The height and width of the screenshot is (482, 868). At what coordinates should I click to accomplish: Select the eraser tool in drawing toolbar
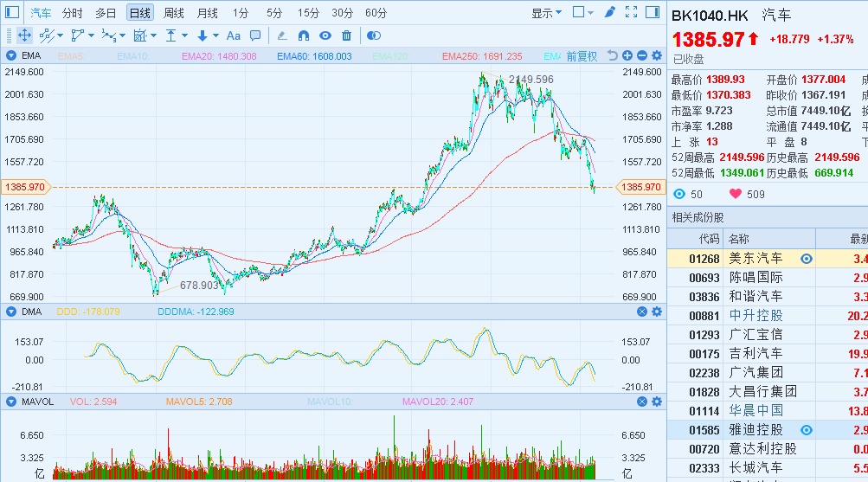(x=280, y=35)
